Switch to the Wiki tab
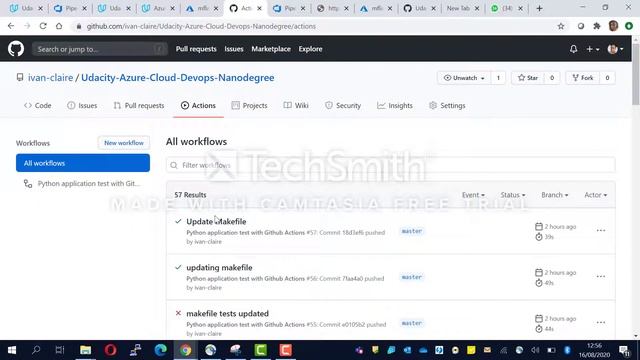 [296, 105]
